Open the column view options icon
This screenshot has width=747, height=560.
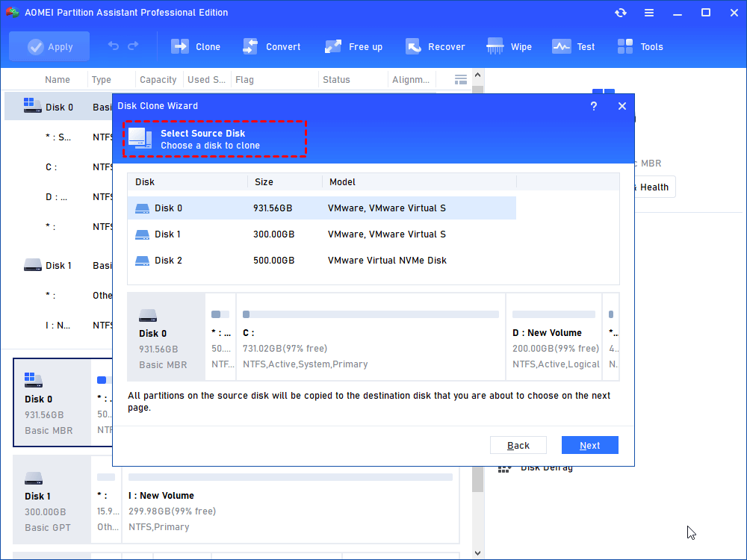tap(461, 79)
